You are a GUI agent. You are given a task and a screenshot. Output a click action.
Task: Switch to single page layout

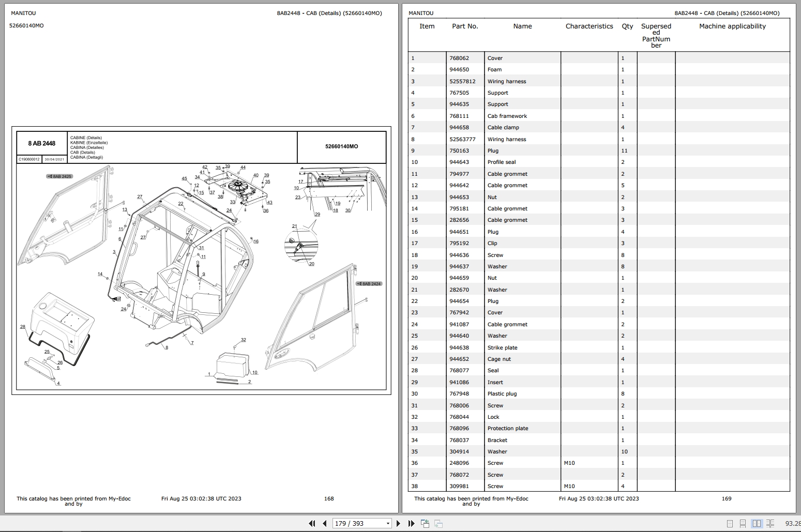point(730,523)
